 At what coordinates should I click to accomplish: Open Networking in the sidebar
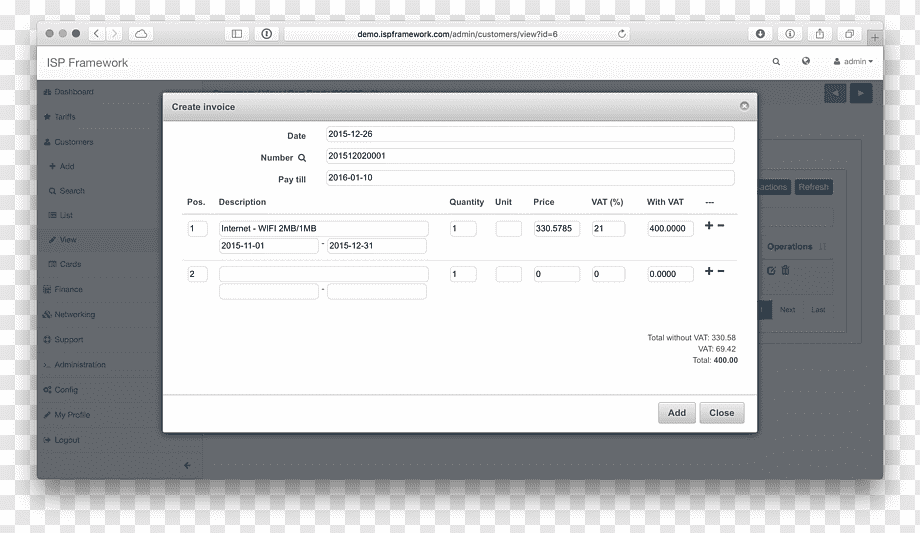pos(75,315)
